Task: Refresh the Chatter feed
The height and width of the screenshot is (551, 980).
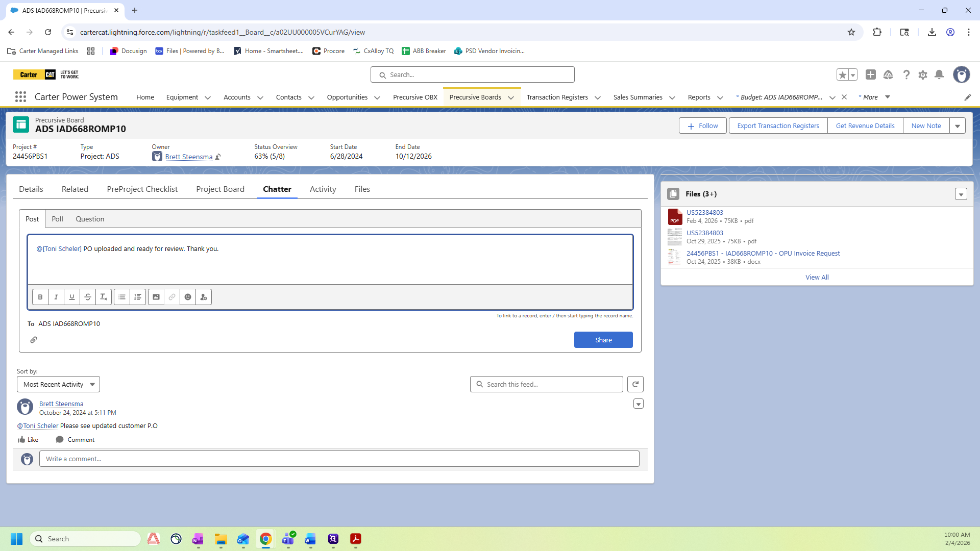Action: pos(635,384)
